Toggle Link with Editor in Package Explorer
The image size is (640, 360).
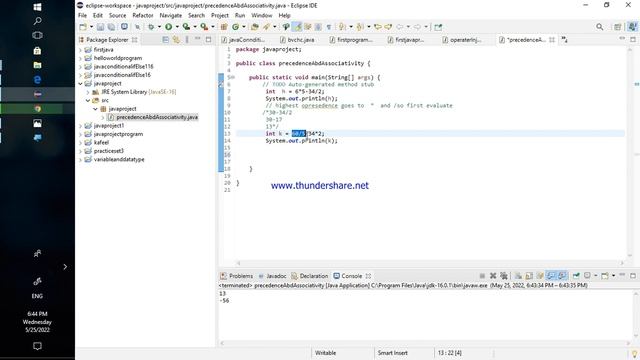[176, 40]
